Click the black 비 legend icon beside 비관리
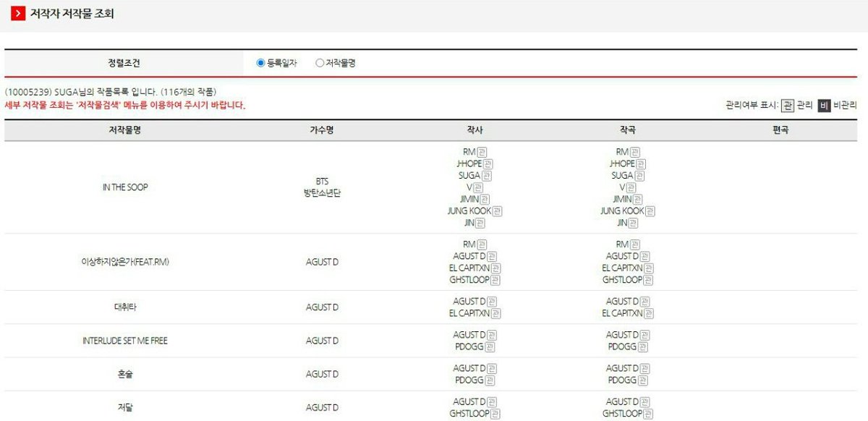The height and width of the screenshot is (421, 868). tap(824, 106)
